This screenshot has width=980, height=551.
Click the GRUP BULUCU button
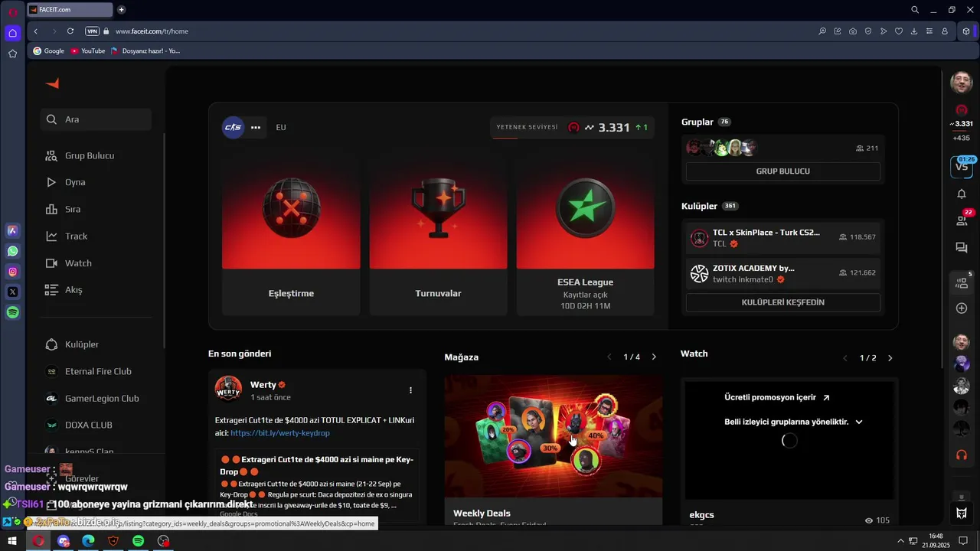point(782,171)
